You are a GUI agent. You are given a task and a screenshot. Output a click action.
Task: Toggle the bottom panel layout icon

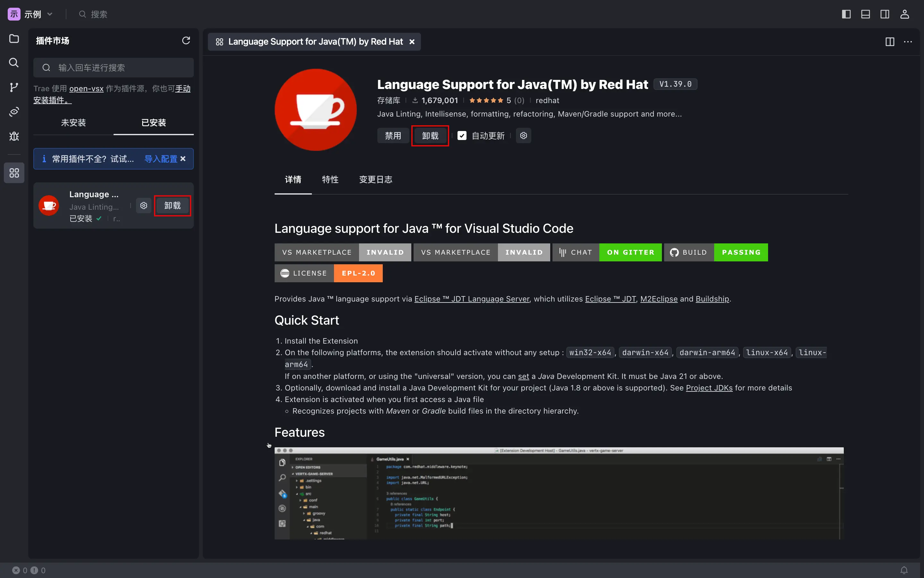pos(866,14)
